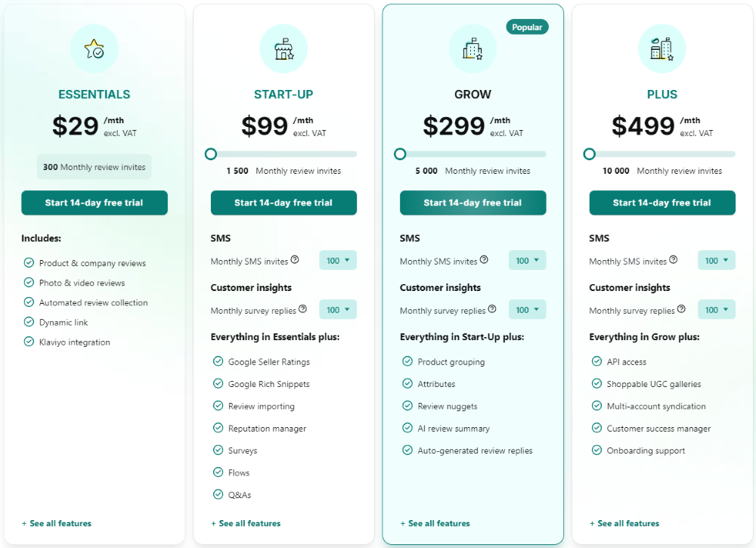Start the 14-day free trial for Essentials
756x548 pixels.
[94, 203]
